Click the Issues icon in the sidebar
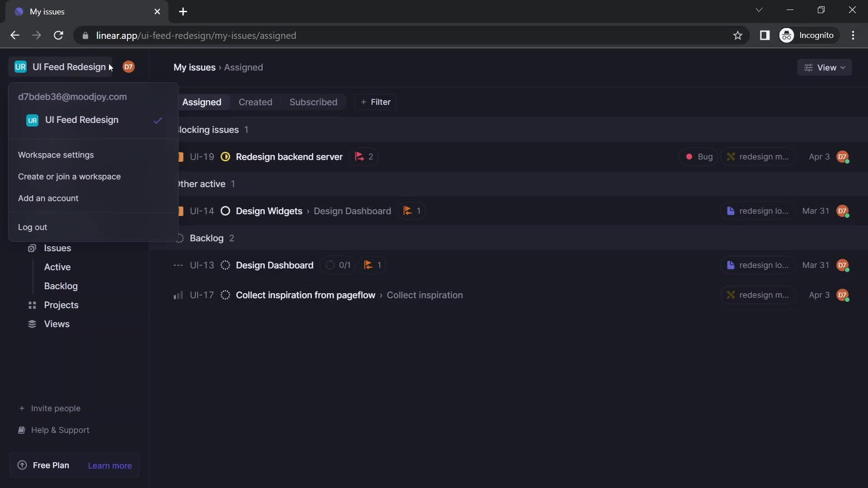868x488 pixels. pyautogui.click(x=32, y=248)
